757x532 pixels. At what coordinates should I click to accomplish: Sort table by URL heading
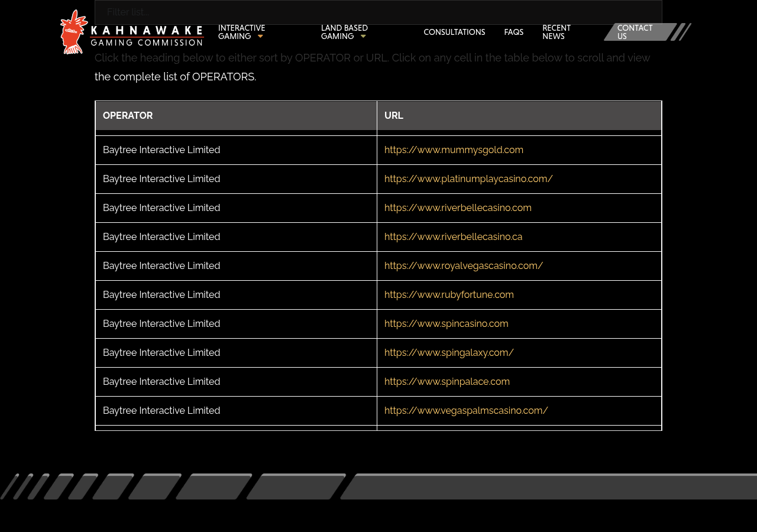(x=519, y=116)
